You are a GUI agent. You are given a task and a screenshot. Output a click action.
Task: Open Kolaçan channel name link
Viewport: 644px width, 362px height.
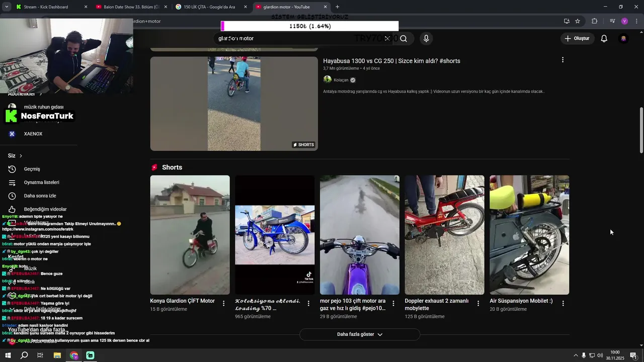[x=341, y=80]
